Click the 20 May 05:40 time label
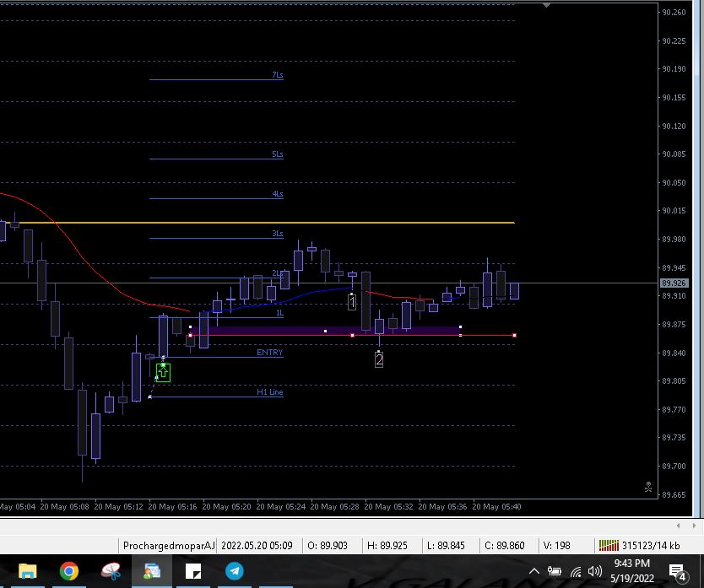The width and height of the screenshot is (704, 588). tap(496, 506)
